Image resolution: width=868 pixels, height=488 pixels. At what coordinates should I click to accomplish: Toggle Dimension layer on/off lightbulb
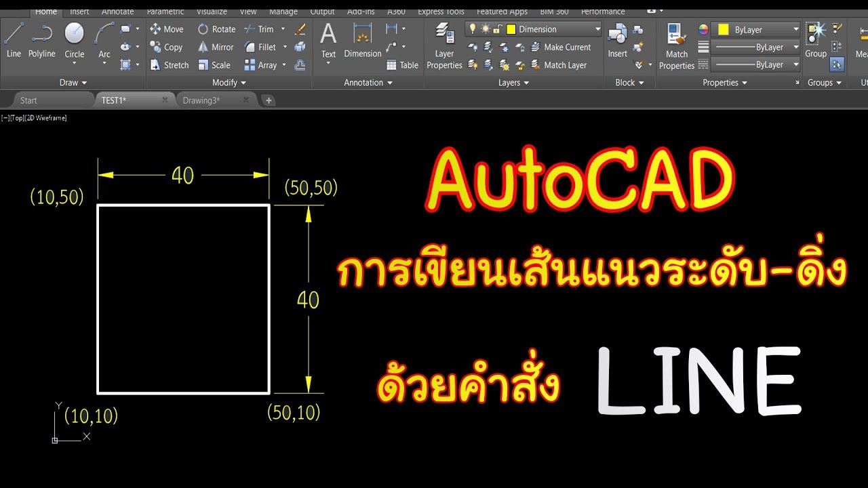[x=473, y=29]
